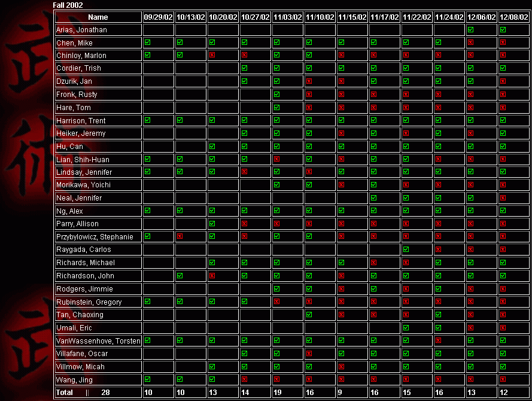This screenshot has height=401, width=532.
Task: Select the 12/08/02 column header
Action: 513,17
